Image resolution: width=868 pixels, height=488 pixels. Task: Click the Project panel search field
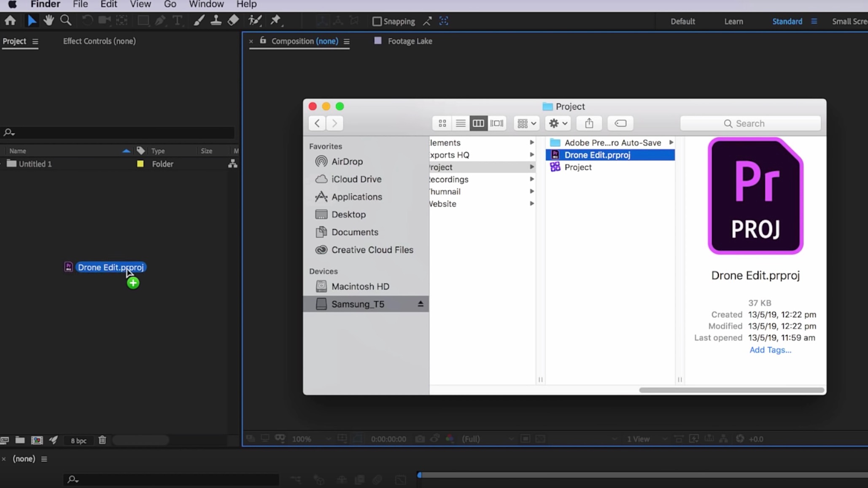(x=118, y=133)
